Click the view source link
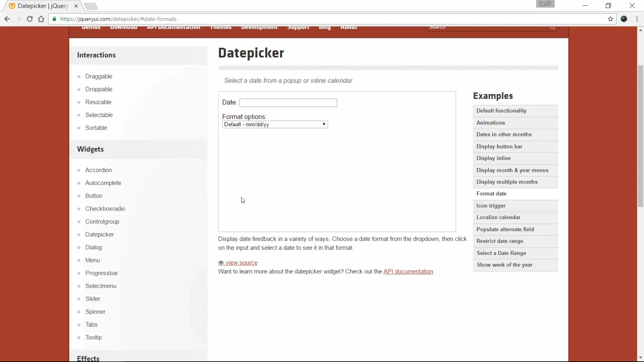The image size is (644, 362). pyautogui.click(x=241, y=263)
